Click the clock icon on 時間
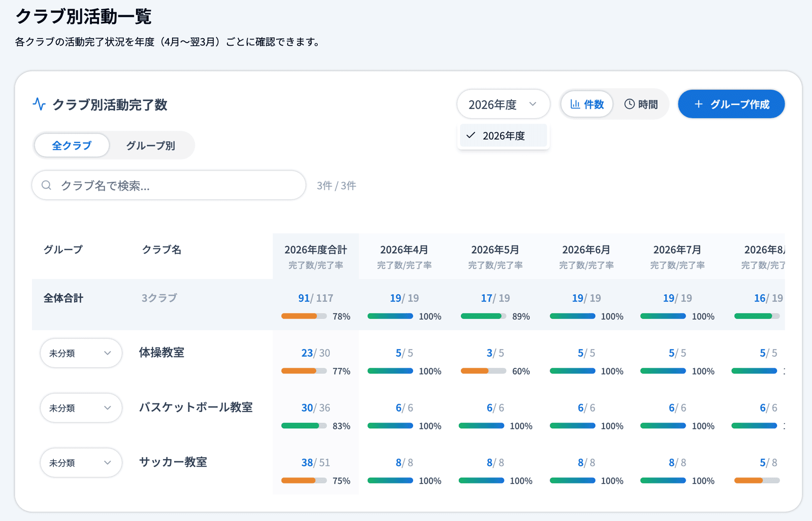812x521 pixels. 629,104
